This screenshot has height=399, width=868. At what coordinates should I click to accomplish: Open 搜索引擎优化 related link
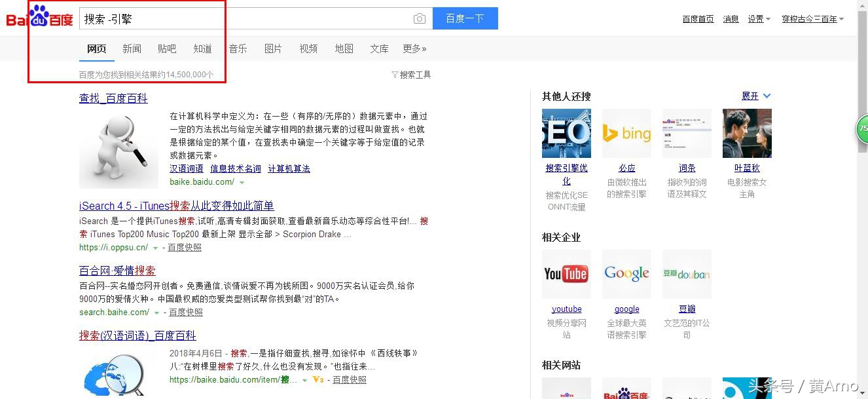click(x=566, y=174)
